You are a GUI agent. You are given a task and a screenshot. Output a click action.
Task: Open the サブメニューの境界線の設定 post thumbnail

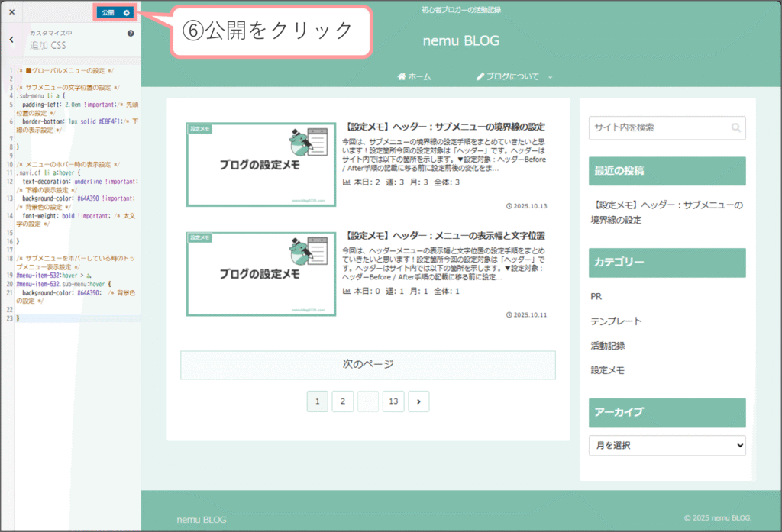pyautogui.click(x=257, y=164)
